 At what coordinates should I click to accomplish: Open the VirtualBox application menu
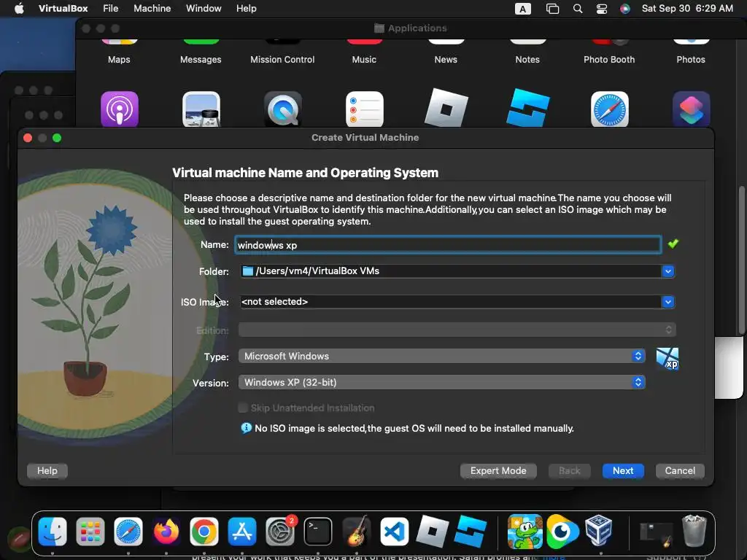click(x=63, y=9)
